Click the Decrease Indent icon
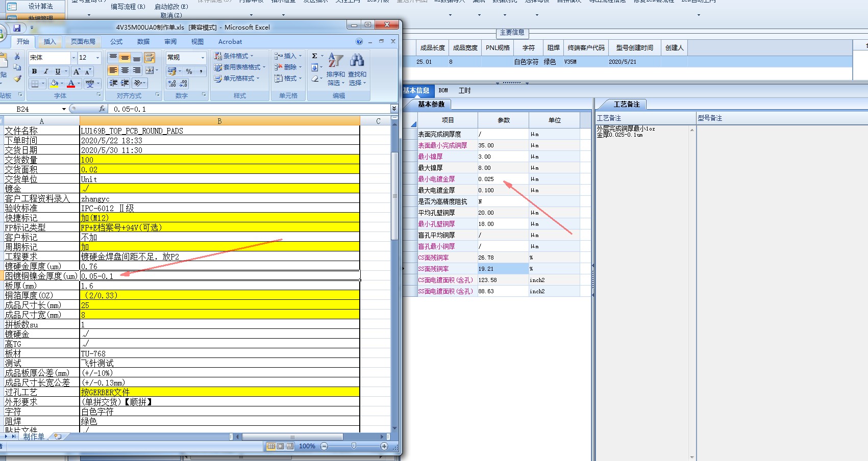The width and height of the screenshot is (868, 461). pyautogui.click(x=113, y=83)
